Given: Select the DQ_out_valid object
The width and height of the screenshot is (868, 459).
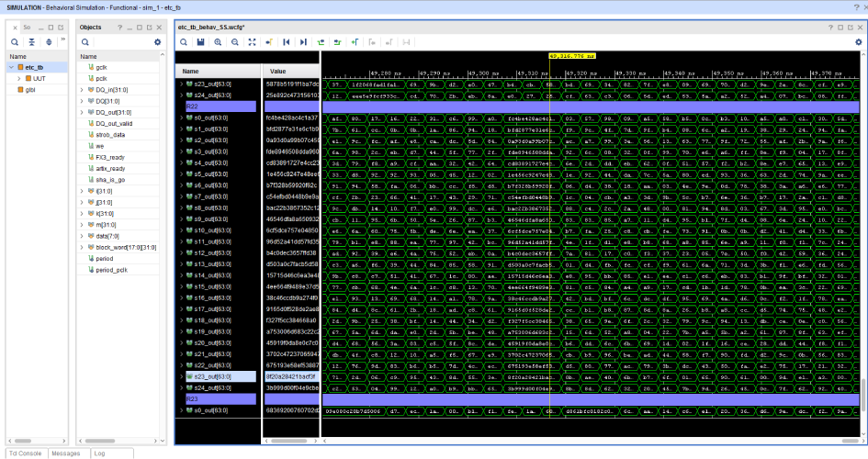Looking at the screenshot, I should [x=114, y=123].
